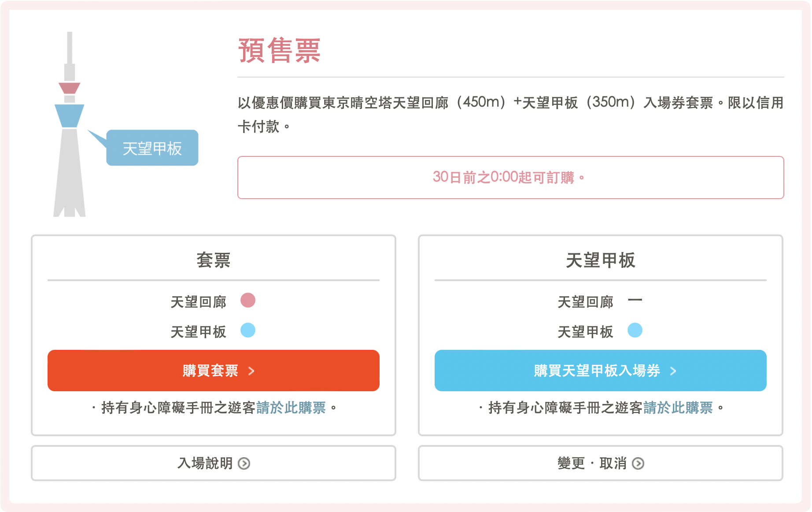Select the blue 天望甲板 indicator in the right card
Image resolution: width=812 pixels, height=512 pixels.
(x=635, y=330)
